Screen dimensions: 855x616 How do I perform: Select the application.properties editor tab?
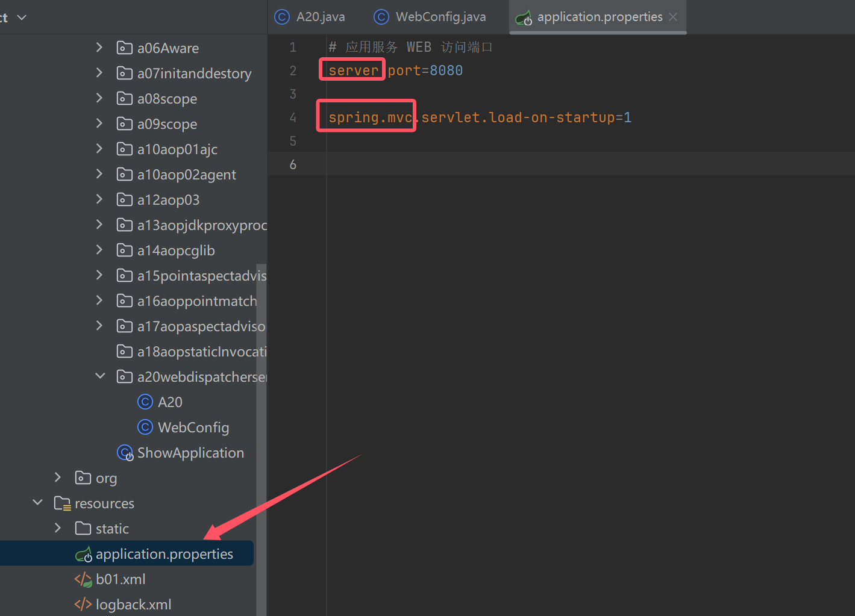599,17
